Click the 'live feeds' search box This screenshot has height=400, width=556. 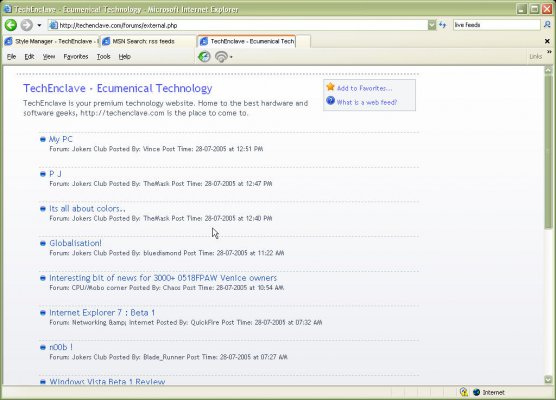pyautogui.click(x=496, y=25)
